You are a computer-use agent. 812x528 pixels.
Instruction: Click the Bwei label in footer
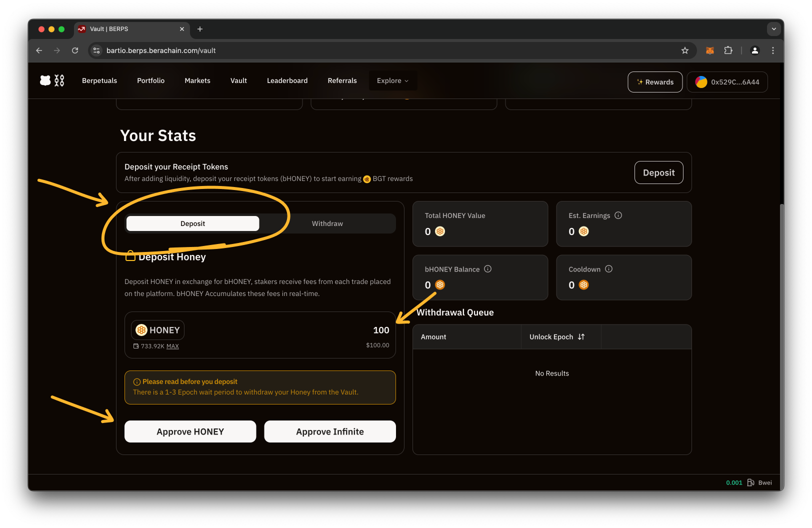click(x=765, y=482)
